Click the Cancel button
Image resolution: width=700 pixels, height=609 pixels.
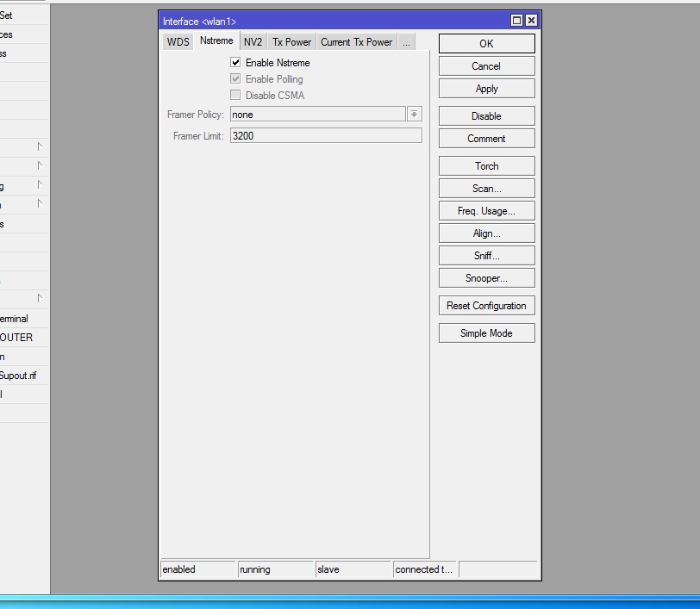tap(486, 66)
